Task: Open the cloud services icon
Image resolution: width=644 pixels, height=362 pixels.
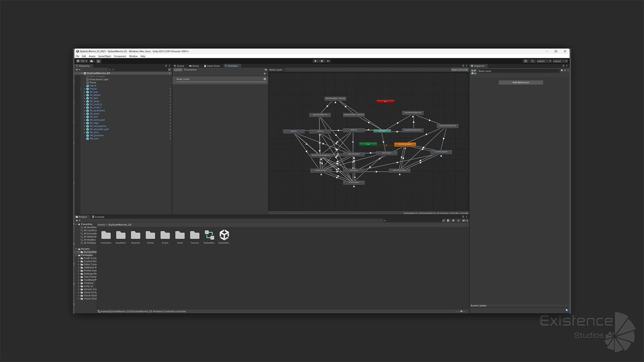Action: tap(92, 61)
